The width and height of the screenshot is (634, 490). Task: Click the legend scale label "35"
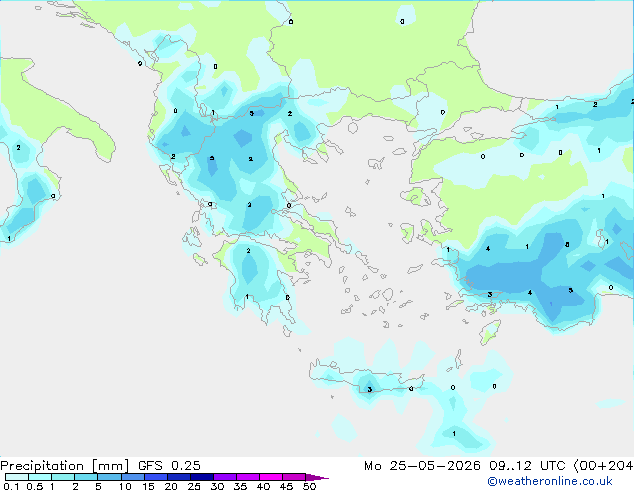pyautogui.click(x=240, y=486)
